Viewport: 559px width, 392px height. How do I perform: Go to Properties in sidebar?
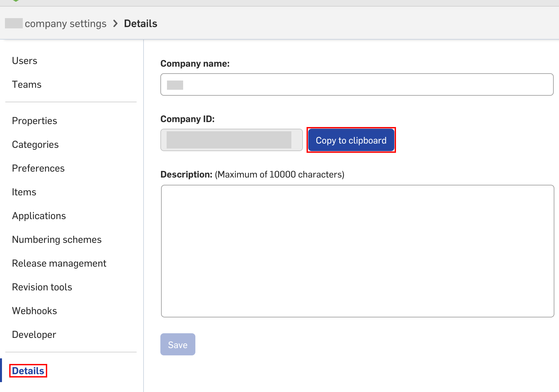pos(34,121)
